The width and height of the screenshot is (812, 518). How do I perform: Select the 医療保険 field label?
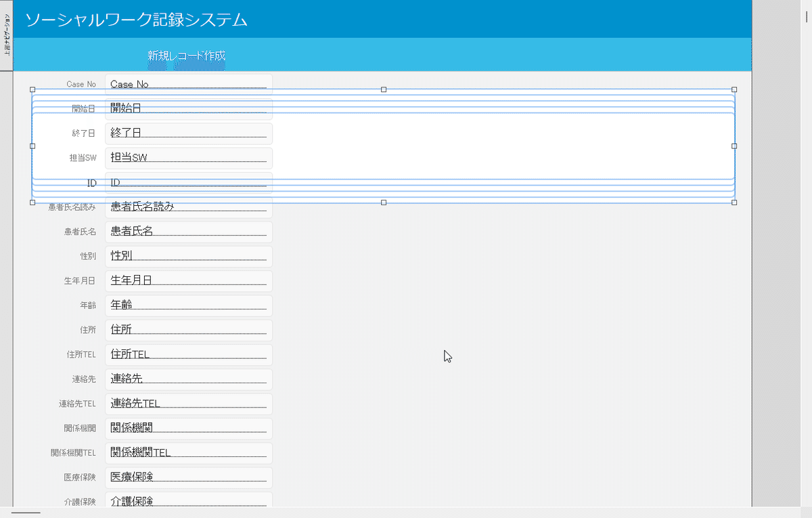pyautogui.click(x=80, y=477)
